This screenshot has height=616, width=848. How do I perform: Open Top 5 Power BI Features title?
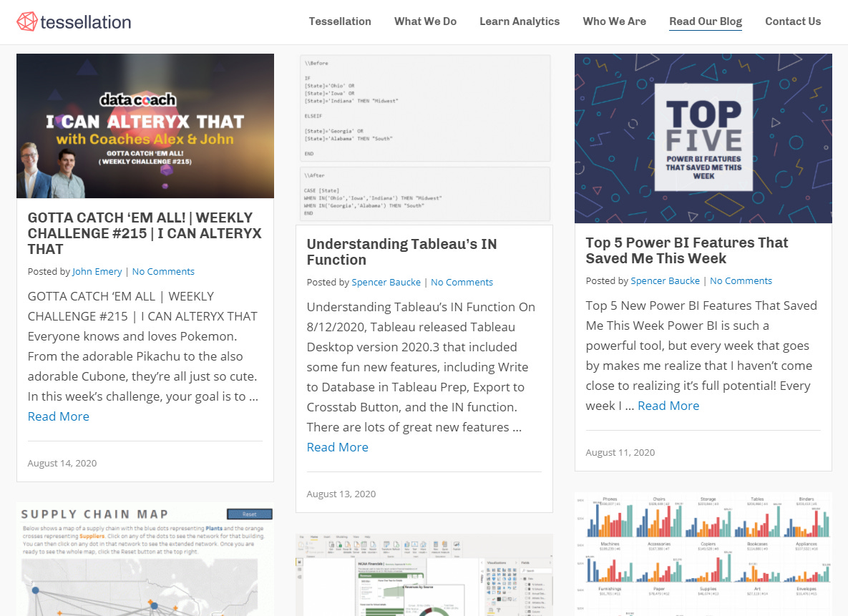687,250
